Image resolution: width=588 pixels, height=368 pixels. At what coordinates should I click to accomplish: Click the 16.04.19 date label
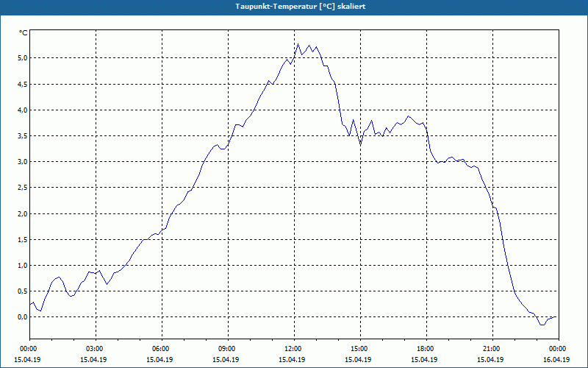tap(556, 360)
